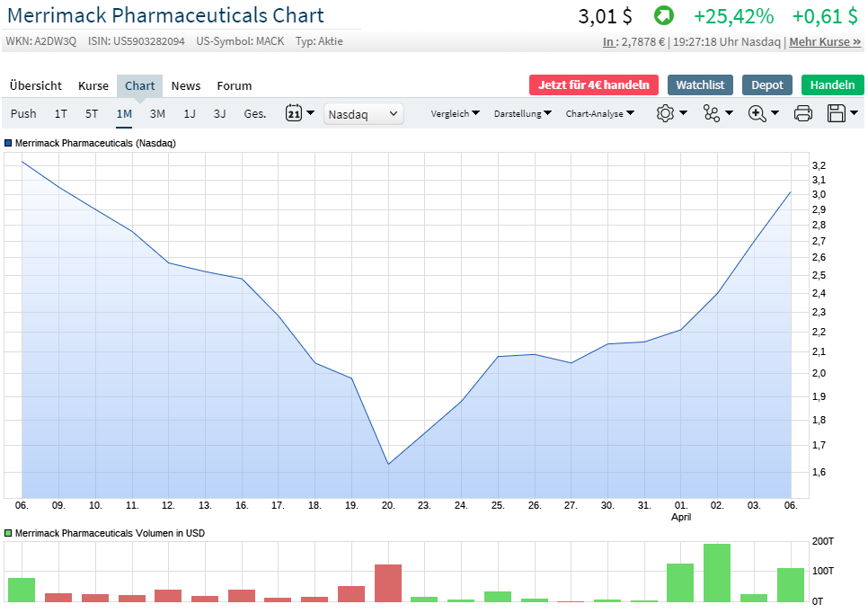The height and width of the screenshot is (613, 868).
Task: Click the green volume legend square
Action: click(9, 533)
